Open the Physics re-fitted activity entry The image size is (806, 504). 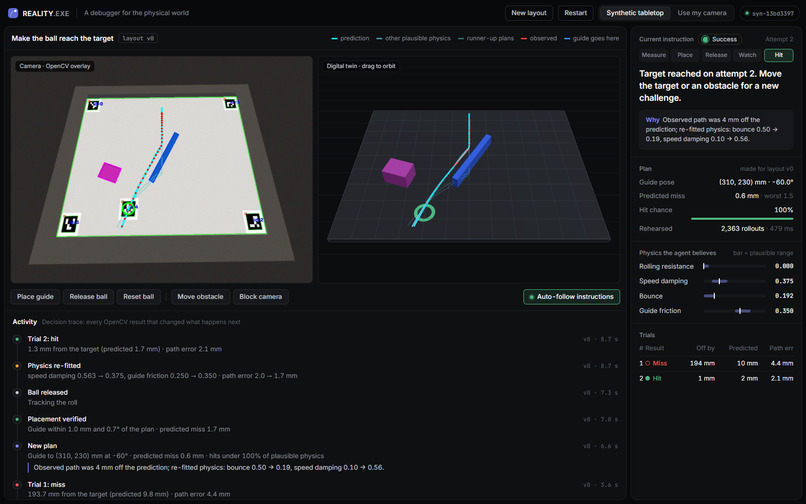pyautogui.click(x=316, y=371)
